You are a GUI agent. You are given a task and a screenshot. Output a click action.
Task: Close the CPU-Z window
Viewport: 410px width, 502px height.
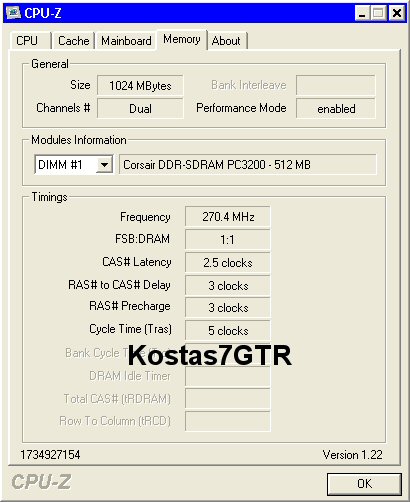397,13
